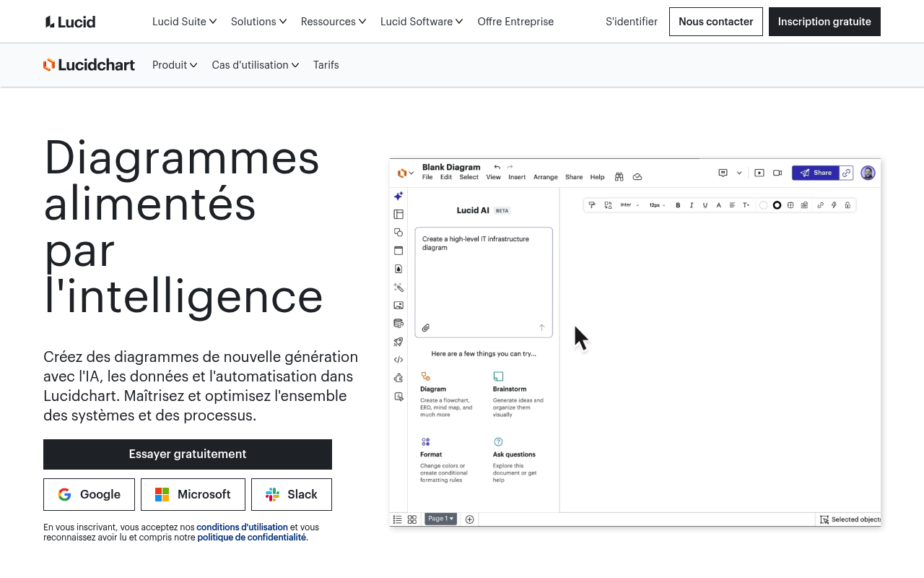
Task: Click the black border color circle
Action: coord(777,205)
